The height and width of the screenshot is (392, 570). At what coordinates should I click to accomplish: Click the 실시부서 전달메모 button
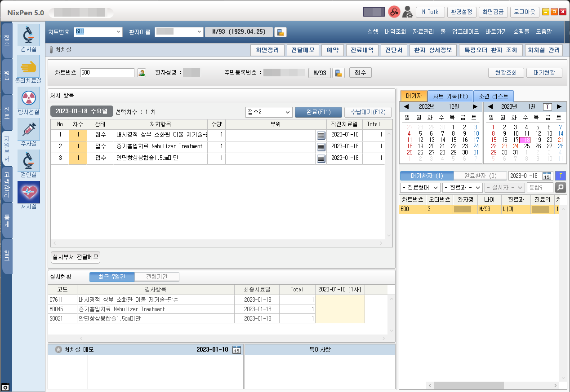coord(76,257)
